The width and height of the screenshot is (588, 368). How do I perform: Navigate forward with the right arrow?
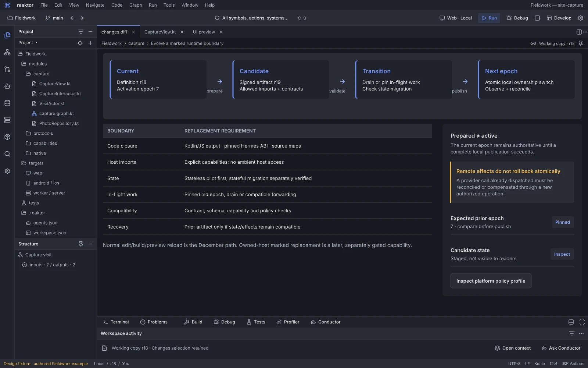pyautogui.click(x=82, y=18)
